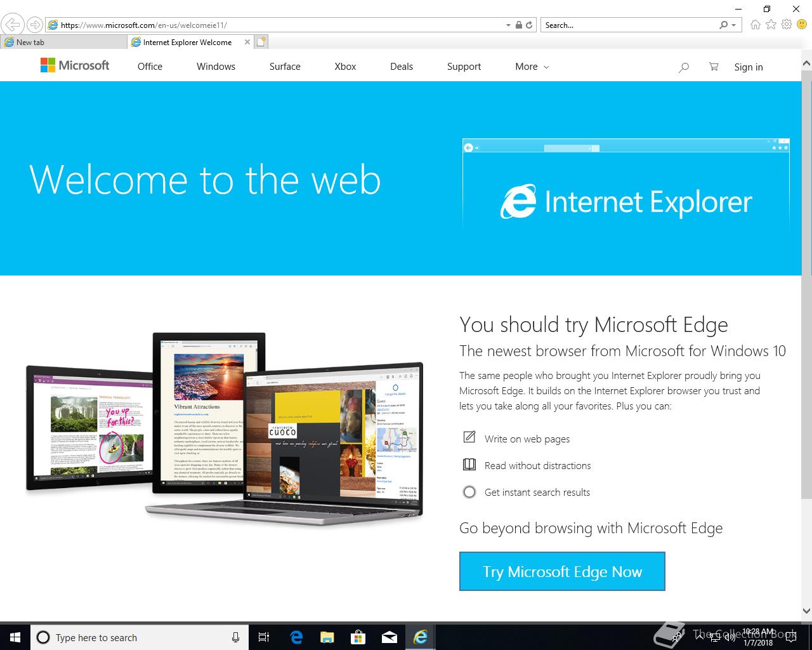Open the Tools gear icon
812x650 pixels.
point(787,25)
